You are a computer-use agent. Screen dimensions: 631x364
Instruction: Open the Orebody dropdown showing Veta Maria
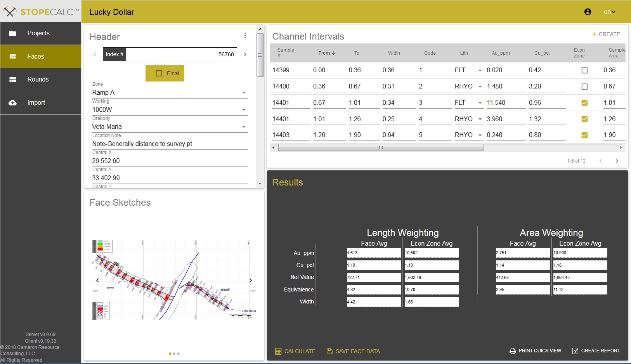(x=170, y=127)
